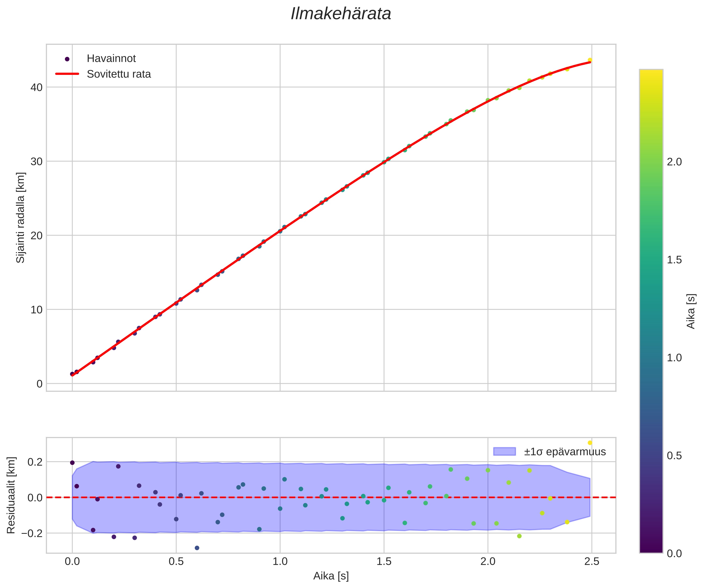Click the 40 tick label on position axis
This screenshot has width=703, height=588.
pyautogui.click(x=36, y=87)
